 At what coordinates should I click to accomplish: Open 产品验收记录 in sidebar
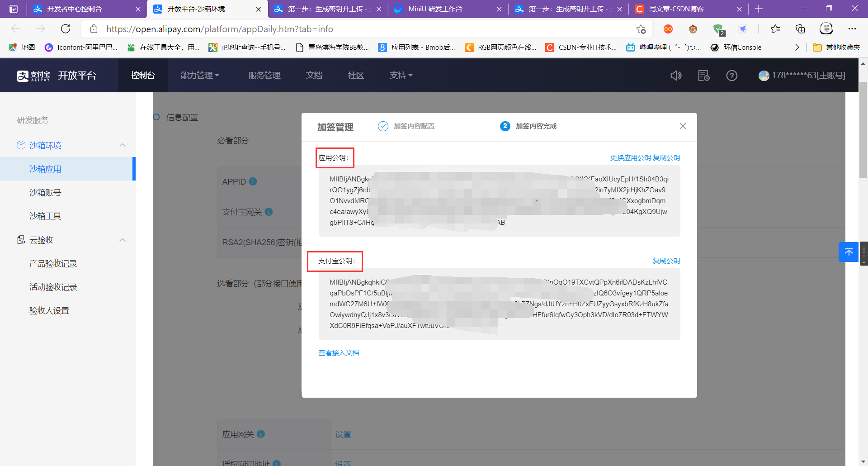pyautogui.click(x=53, y=263)
